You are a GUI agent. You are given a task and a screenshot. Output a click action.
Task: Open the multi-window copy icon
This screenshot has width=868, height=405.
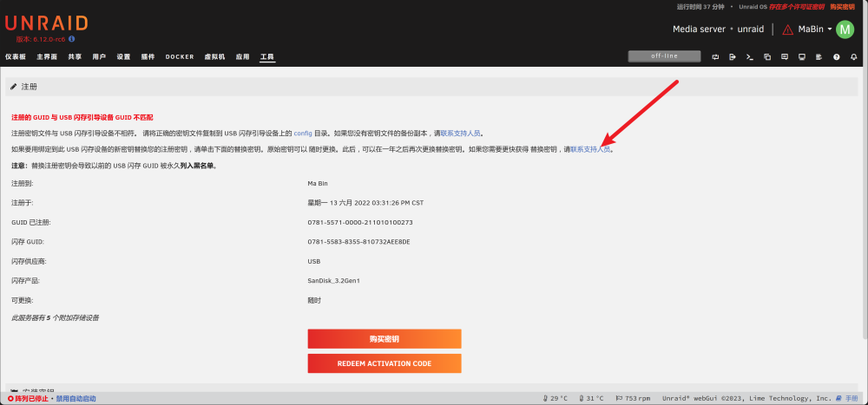(x=767, y=56)
